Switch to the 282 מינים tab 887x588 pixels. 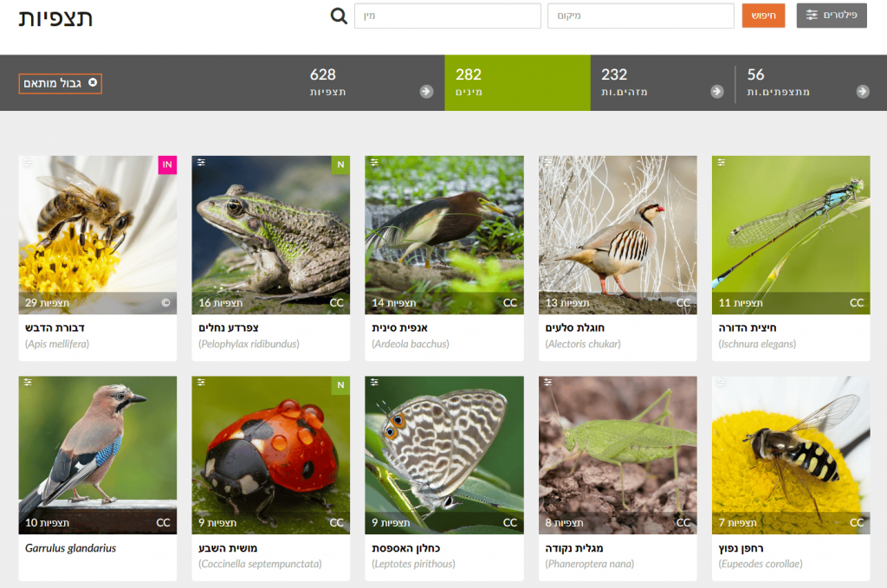pos(517,83)
